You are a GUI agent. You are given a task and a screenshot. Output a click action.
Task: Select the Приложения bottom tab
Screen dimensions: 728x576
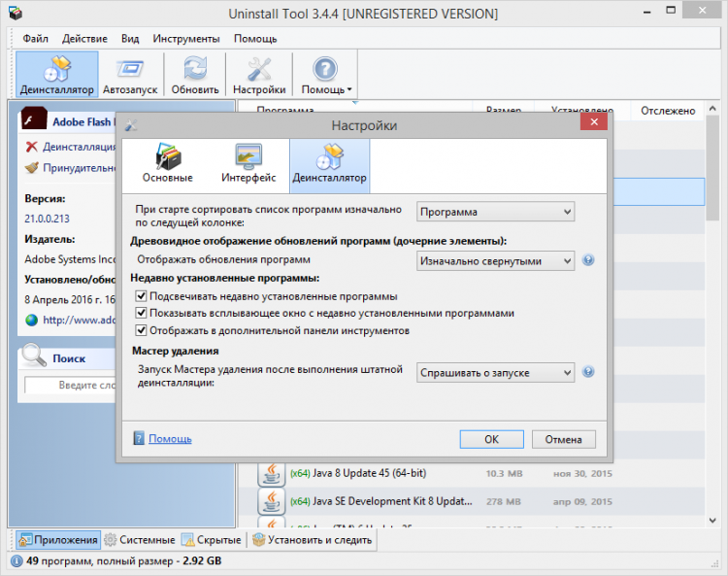[58, 540]
